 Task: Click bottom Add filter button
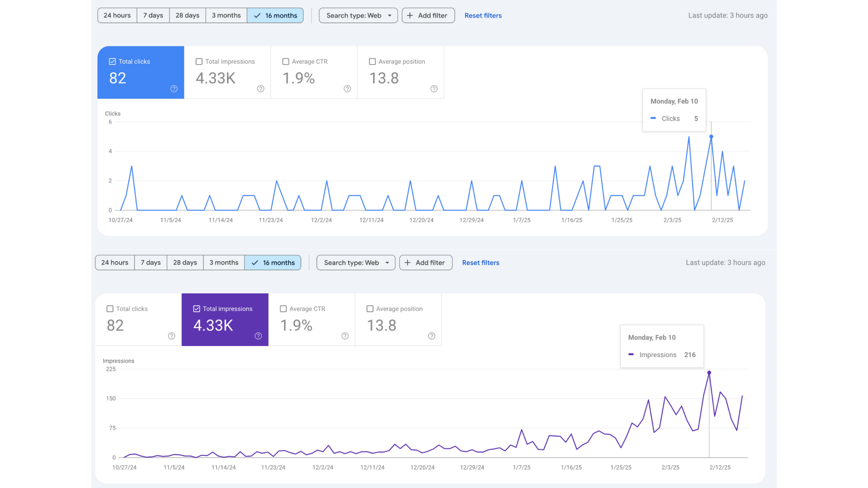[426, 263]
